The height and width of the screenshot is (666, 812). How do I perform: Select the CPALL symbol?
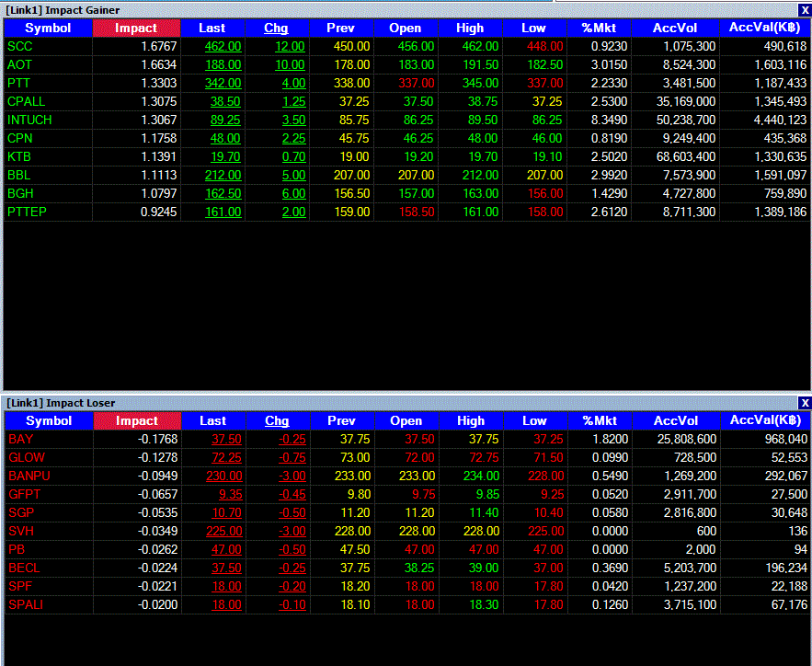click(27, 101)
